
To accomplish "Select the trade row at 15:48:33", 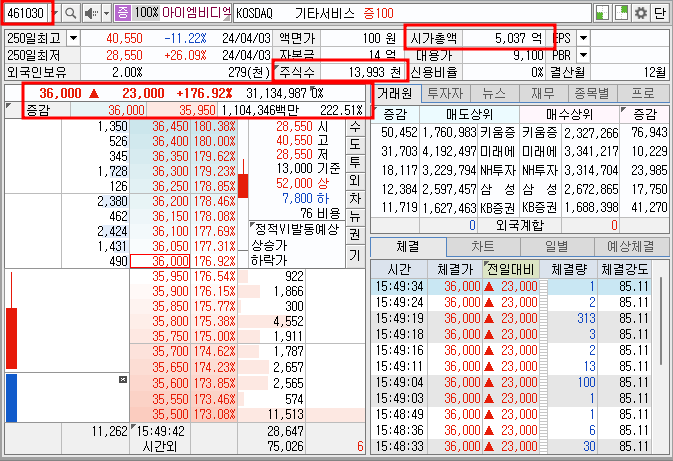I will point(511,446).
